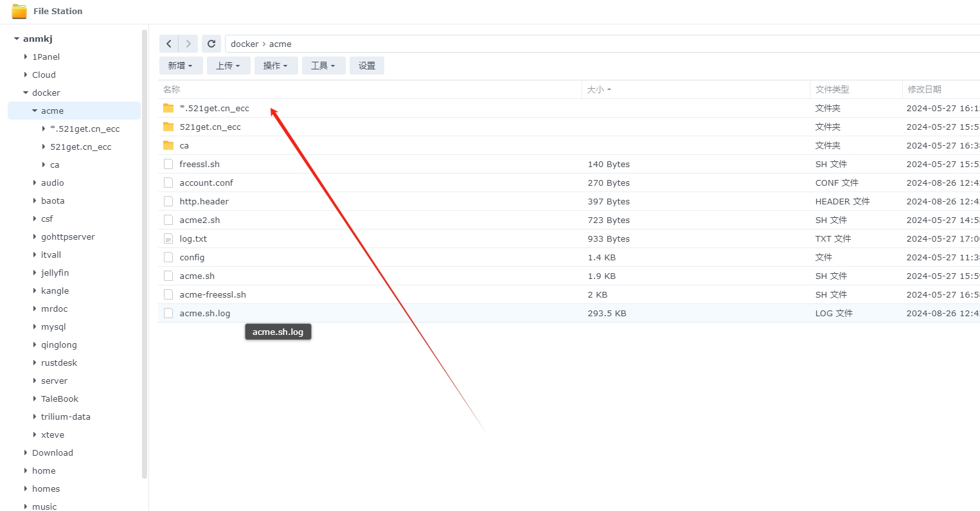Viewport: 980px width, 511px height.
Task: Click the File Station app icon
Action: [19, 11]
